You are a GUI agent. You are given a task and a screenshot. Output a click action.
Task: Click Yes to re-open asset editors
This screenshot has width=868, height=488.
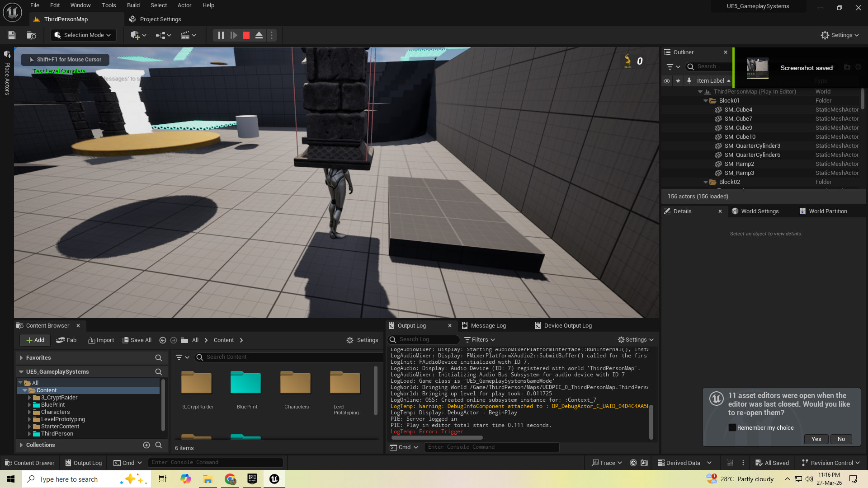(x=816, y=439)
